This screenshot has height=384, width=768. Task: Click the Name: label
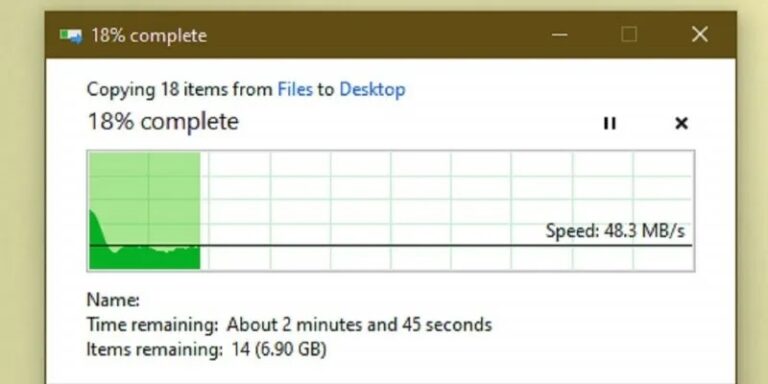click(x=113, y=300)
